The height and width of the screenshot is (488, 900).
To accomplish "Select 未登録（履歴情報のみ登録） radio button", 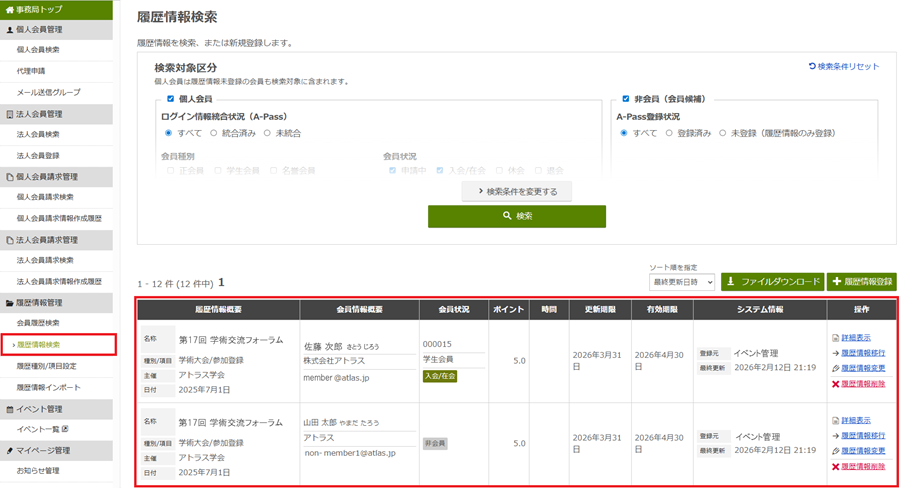I will (723, 133).
